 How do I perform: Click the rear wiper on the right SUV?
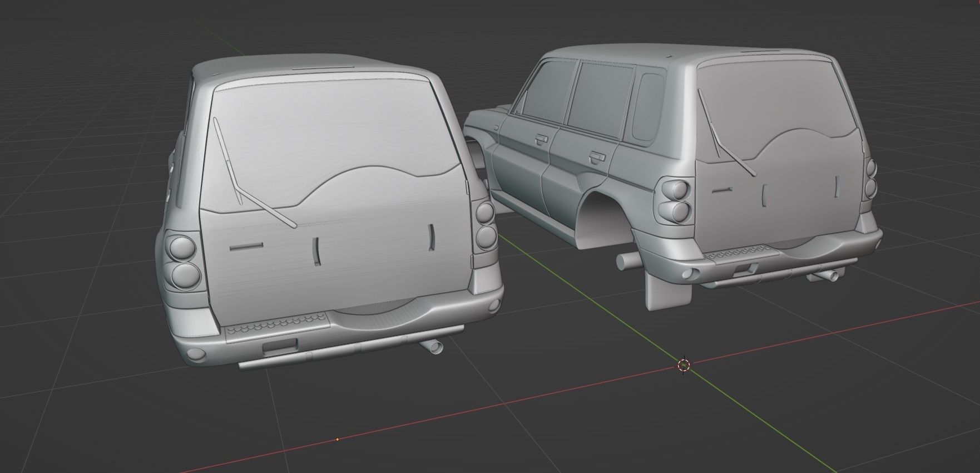[x=726, y=134]
